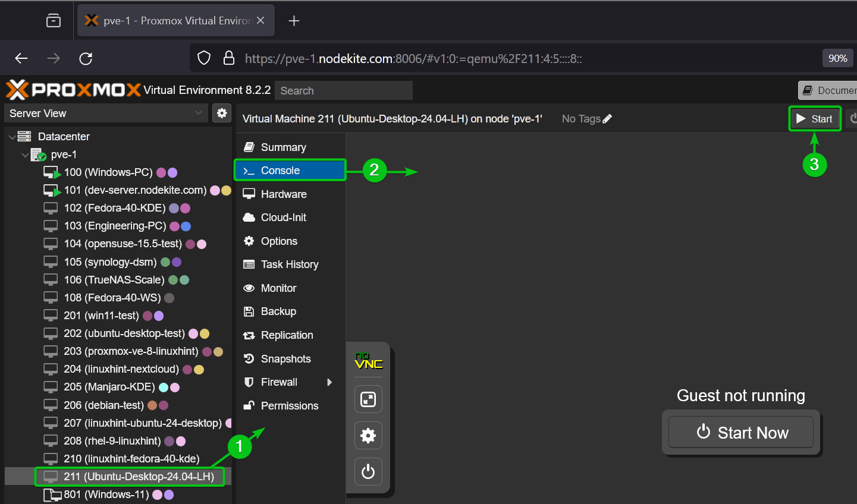The image size is (857, 504).
Task: Open the Replication section
Action: (290, 335)
